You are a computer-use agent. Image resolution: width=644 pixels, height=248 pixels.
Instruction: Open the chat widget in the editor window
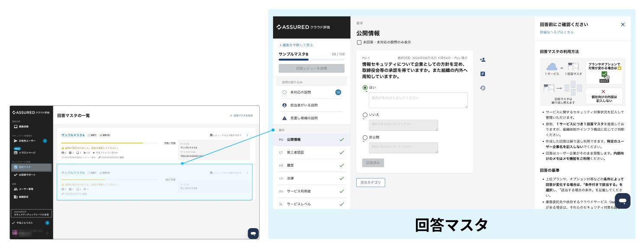pos(622,201)
